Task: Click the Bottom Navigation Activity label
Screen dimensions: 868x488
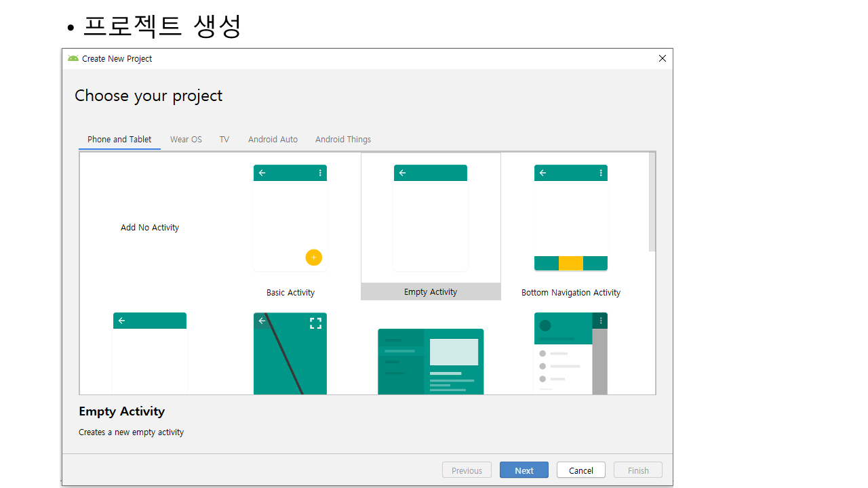Action: click(571, 293)
